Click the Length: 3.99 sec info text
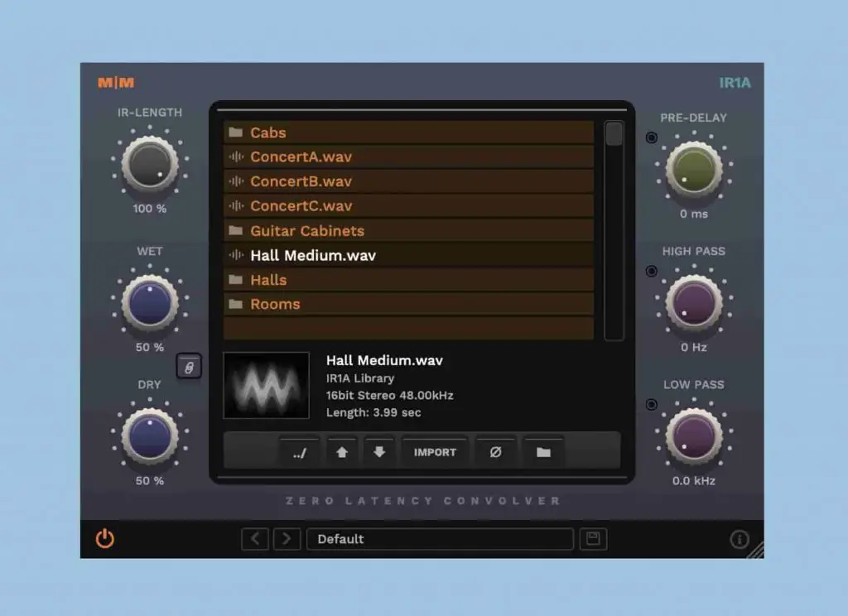The image size is (848, 616). pyautogui.click(x=373, y=412)
